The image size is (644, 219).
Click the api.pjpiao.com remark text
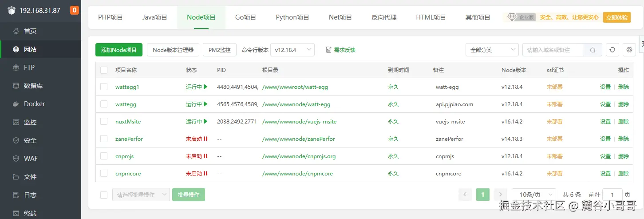[x=454, y=104]
